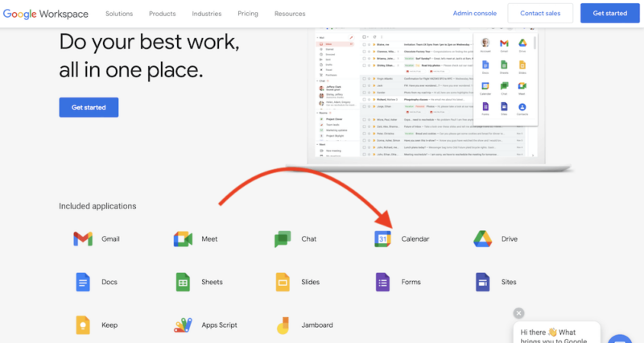Open the Keep lightbulb icon
This screenshot has width=644, height=343.
tap(83, 325)
